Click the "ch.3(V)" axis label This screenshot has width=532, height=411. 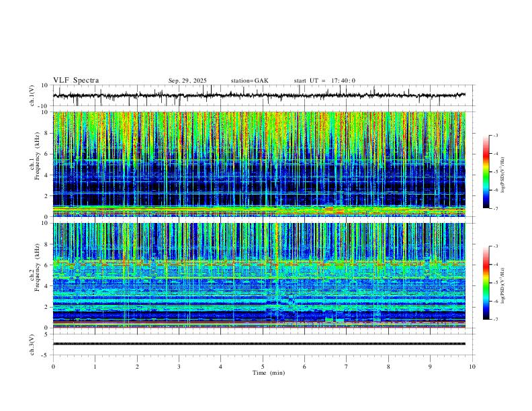(32, 345)
